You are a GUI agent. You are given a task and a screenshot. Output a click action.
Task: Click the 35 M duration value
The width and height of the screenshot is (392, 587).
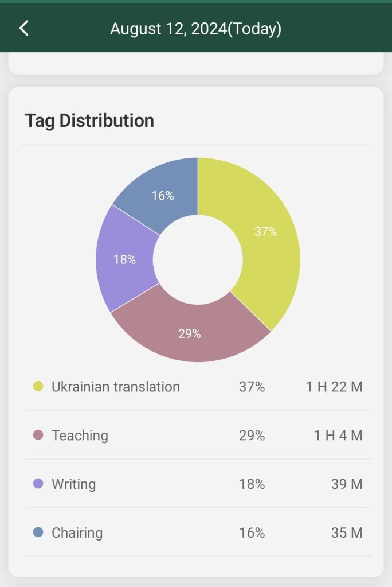click(x=347, y=533)
